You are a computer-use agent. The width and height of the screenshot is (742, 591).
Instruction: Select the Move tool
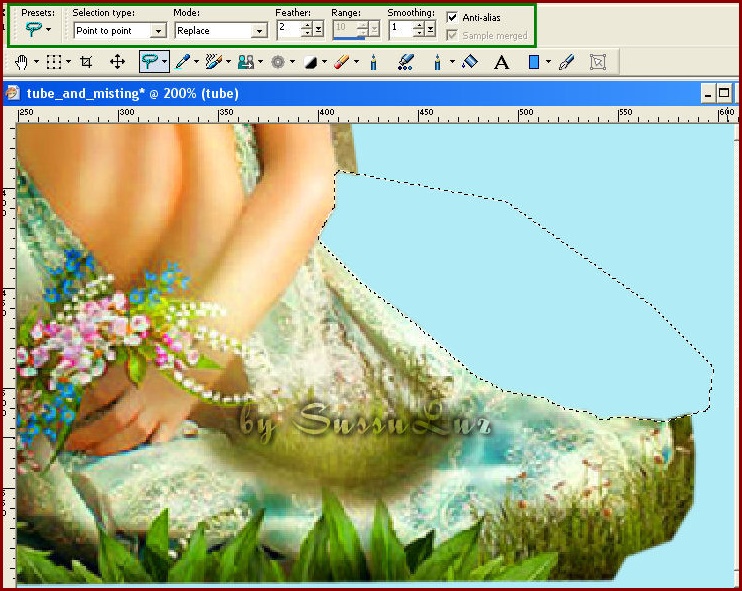pos(117,62)
